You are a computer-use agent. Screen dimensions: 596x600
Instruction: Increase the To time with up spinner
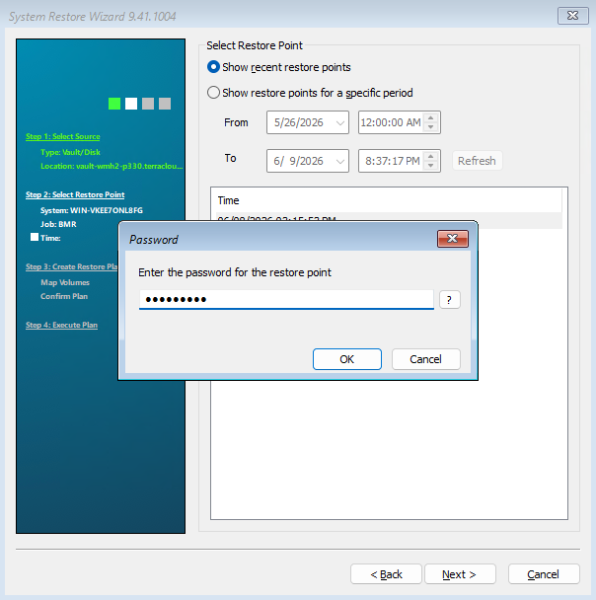click(x=431, y=157)
